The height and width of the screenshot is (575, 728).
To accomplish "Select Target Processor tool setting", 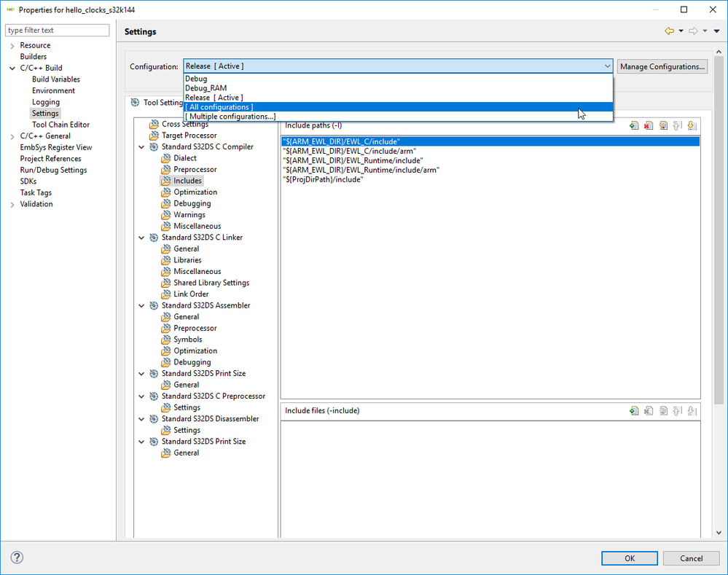I will tap(189, 135).
